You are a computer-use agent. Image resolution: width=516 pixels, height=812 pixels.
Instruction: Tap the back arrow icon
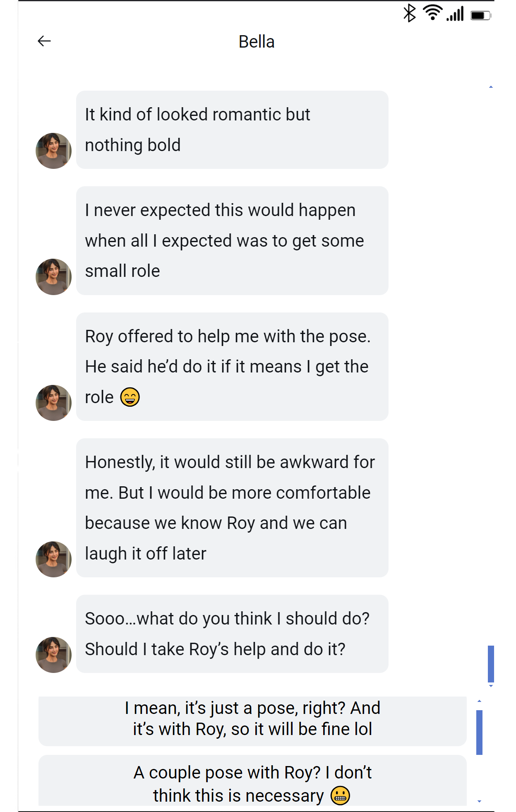pyautogui.click(x=44, y=41)
